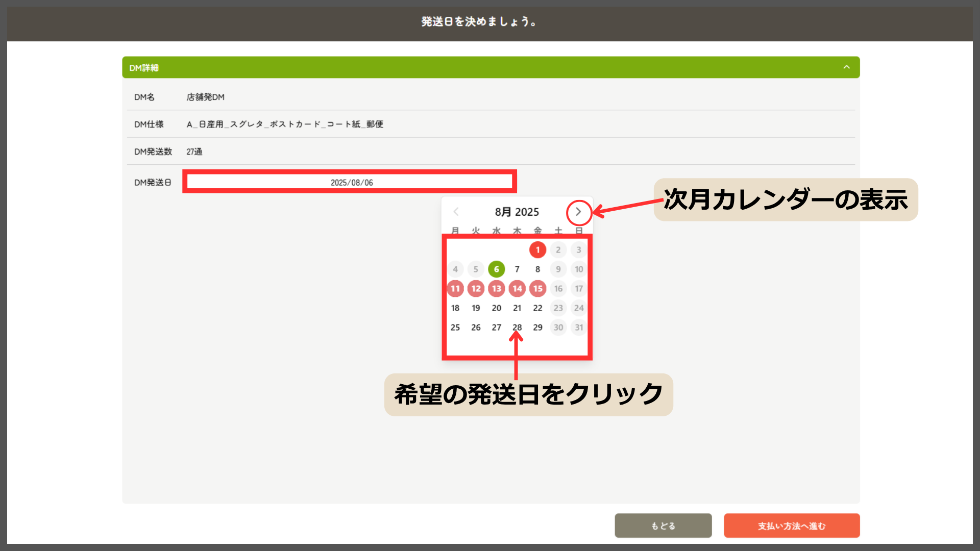Collapse the DM詳細 panel

coord(846,67)
